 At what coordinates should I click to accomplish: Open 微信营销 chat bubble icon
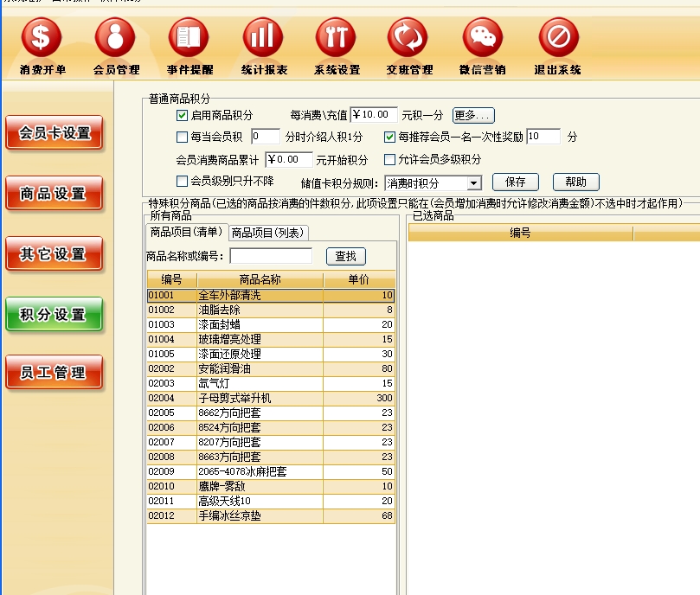tap(482, 37)
